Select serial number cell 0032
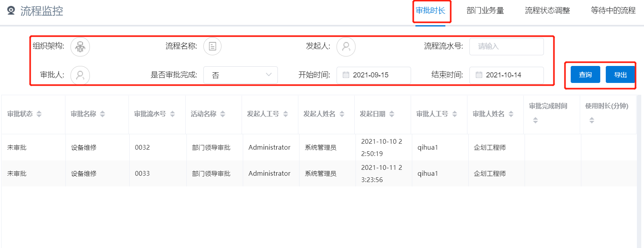 pos(142,147)
